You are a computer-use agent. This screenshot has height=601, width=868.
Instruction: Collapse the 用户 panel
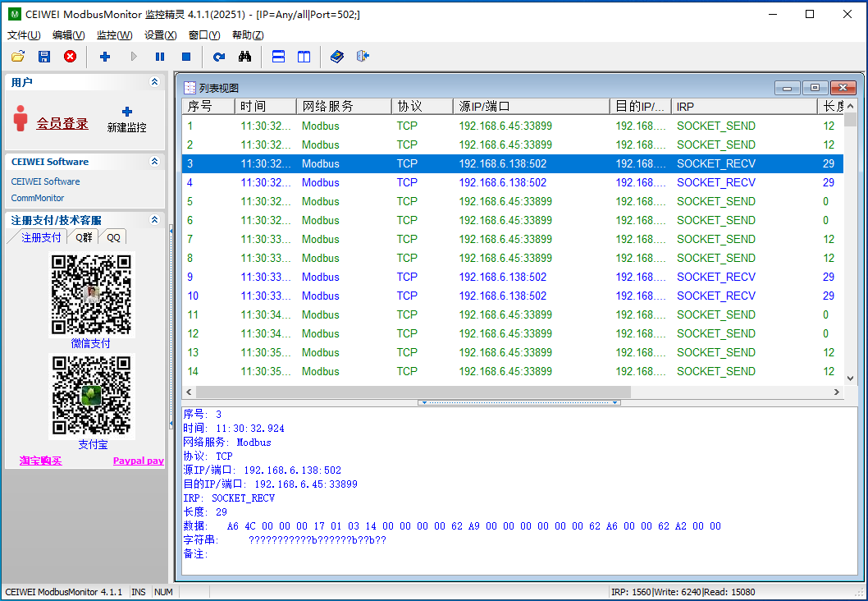[154, 82]
